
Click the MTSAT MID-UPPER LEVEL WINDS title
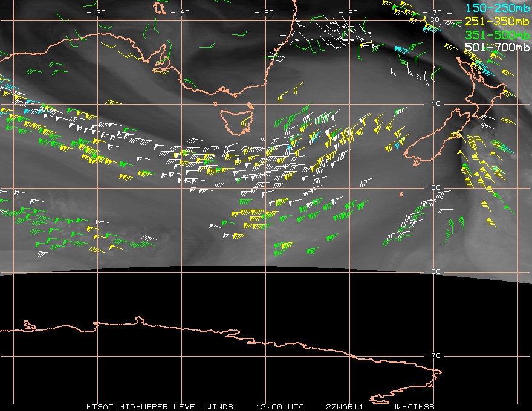click(x=160, y=407)
